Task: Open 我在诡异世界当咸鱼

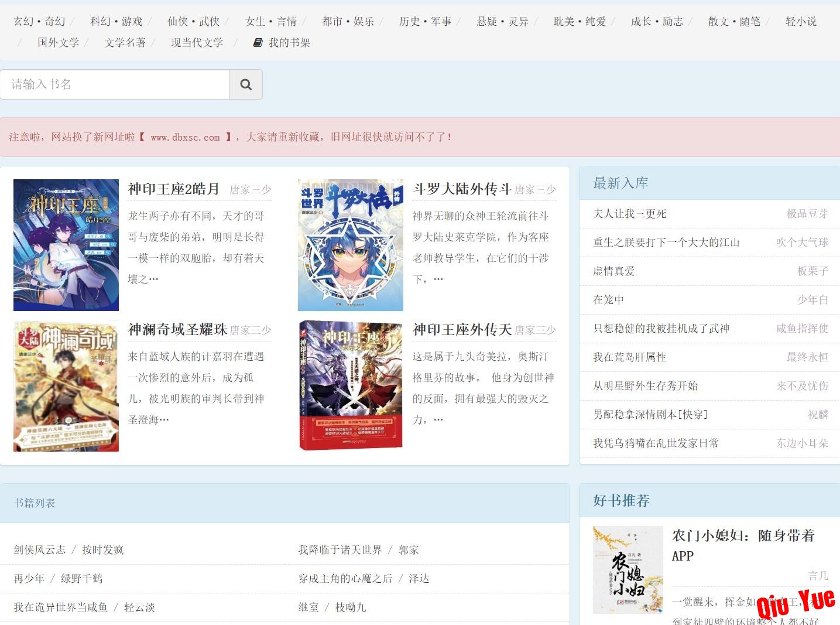Action: (61, 607)
